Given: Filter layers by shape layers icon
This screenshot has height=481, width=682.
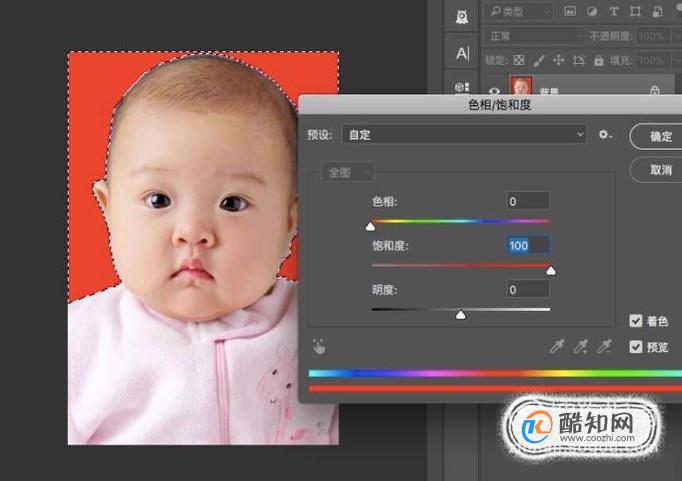Looking at the screenshot, I should click(635, 12).
